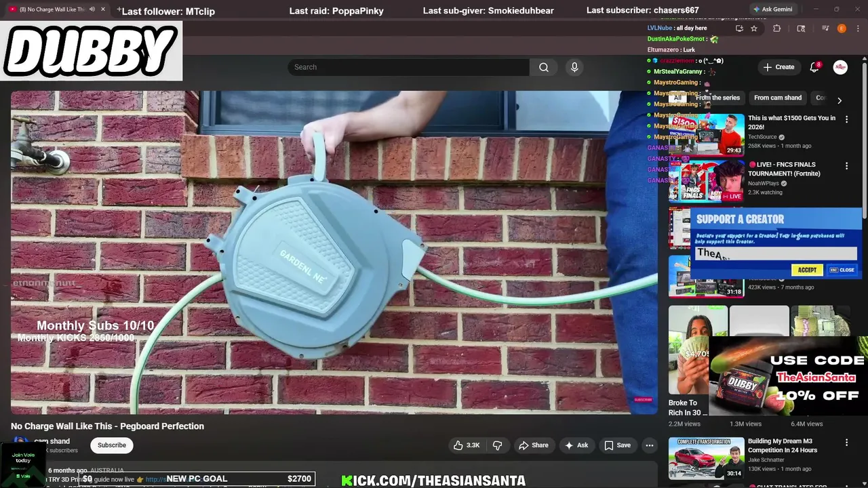Screen dimensions: 868x488
Task: Select the 'From the series' chip
Action: click(x=717, y=98)
